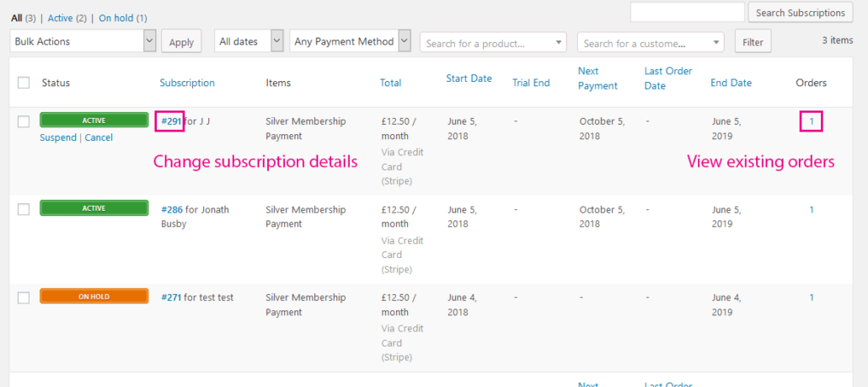Screen dimensions: 868x387
Task: Open the Bulk Actions dropdown
Action: (x=83, y=41)
